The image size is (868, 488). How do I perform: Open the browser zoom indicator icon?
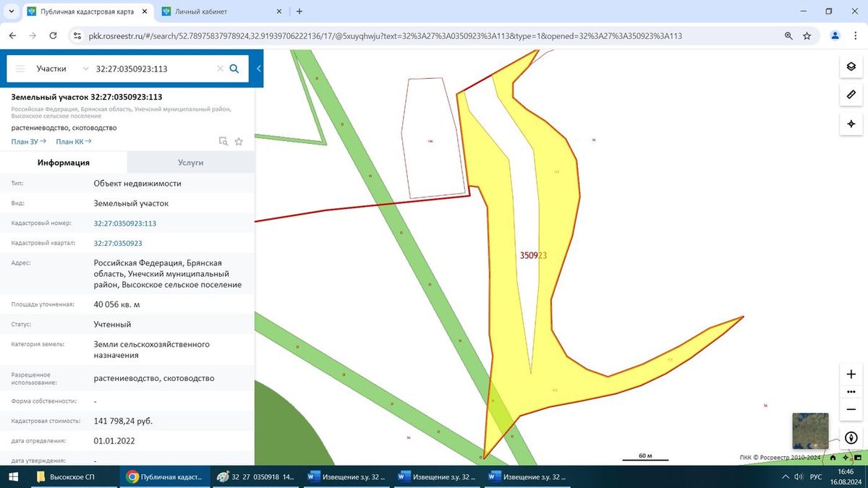pyautogui.click(x=788, y=35)
